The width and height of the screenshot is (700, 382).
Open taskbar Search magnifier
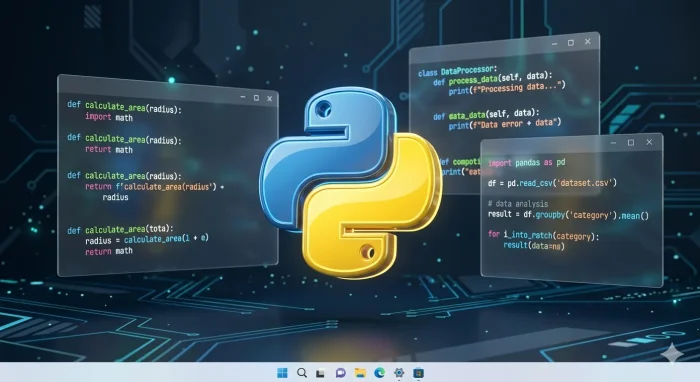click(x=302, y=373)
